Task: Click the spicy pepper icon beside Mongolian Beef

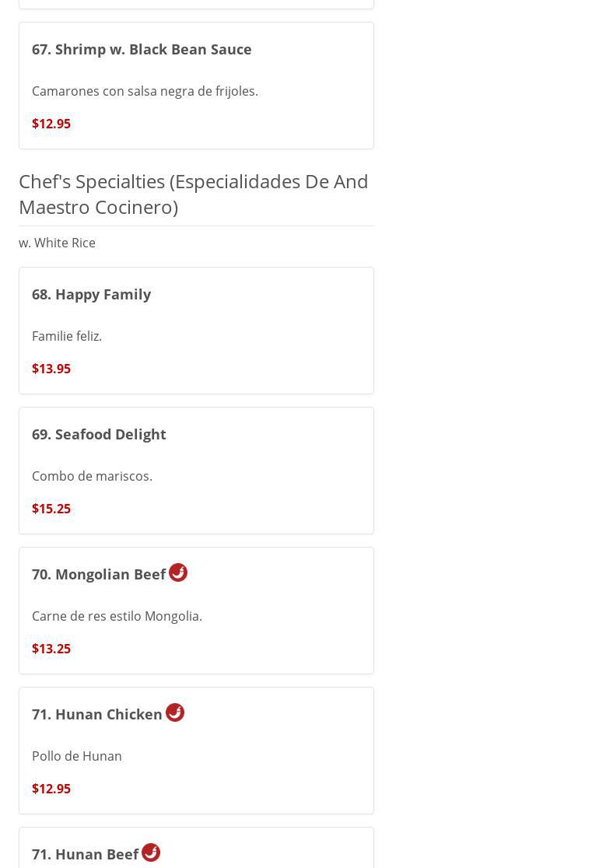Action: pyautogui.click(x=178, y=572)
